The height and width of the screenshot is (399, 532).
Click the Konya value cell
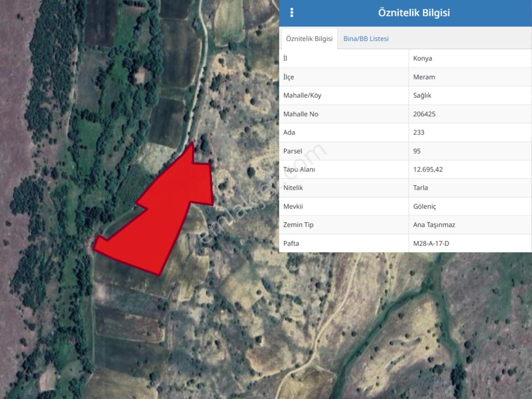tap(470, 58)
